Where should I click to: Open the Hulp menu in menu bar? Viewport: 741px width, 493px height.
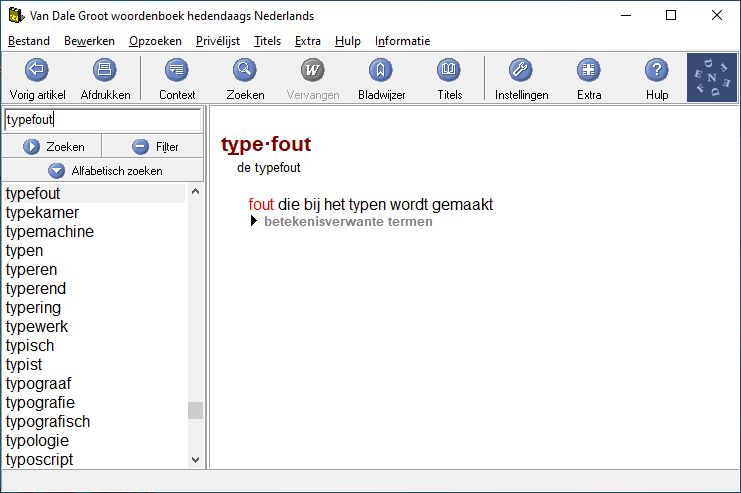point(348,41)
